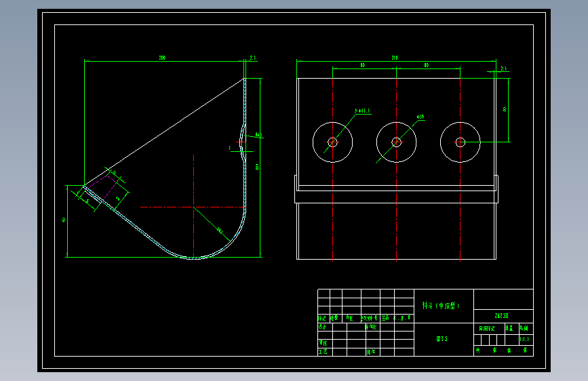588x381 pixels.
Task: Select the center hole of the middle circle
Action: tap(396, 142)
